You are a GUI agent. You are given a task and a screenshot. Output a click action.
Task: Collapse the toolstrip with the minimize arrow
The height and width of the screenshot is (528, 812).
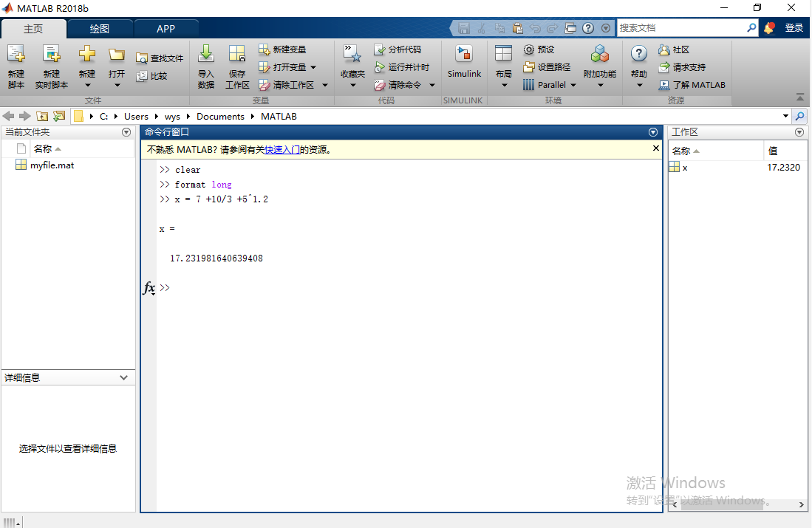tap(800, 97)
